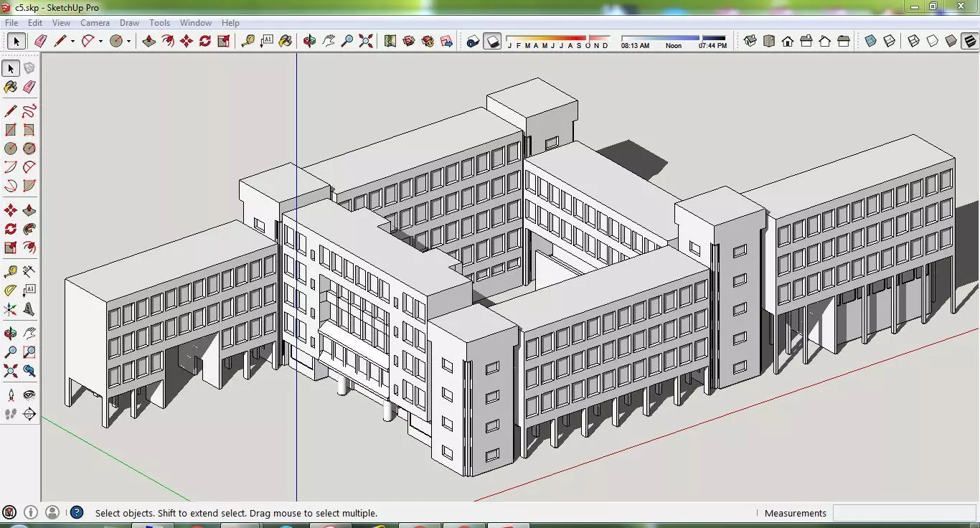The width and height of the screenshot is (980, 528).
Task: Open the Camera menu
Action: (95, 23)
